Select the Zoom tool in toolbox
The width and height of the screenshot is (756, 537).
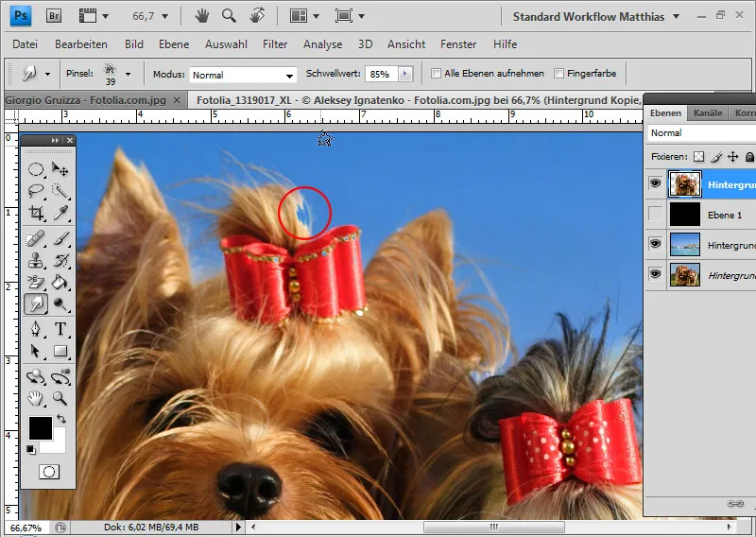(60, 399)
